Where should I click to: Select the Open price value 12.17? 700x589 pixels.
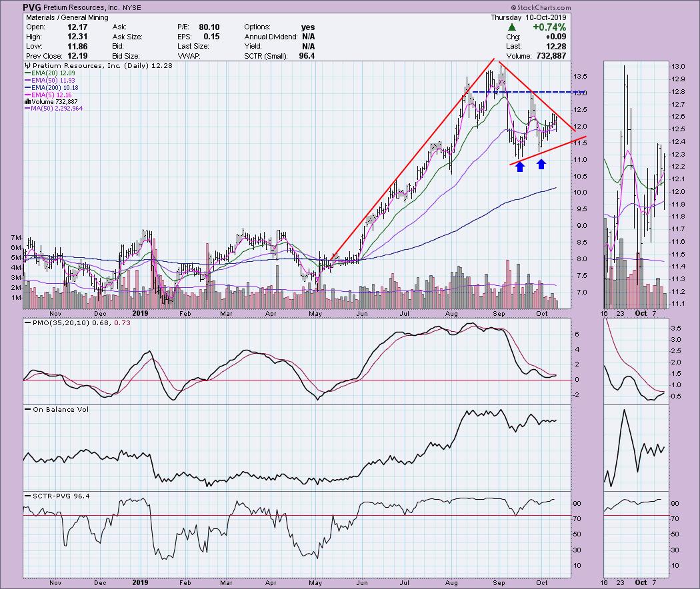tap(77, 27)
